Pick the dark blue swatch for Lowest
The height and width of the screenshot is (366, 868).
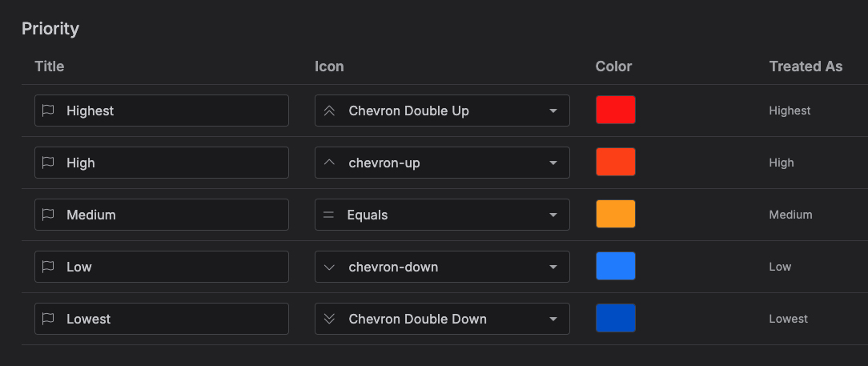(x=616, y=318)
